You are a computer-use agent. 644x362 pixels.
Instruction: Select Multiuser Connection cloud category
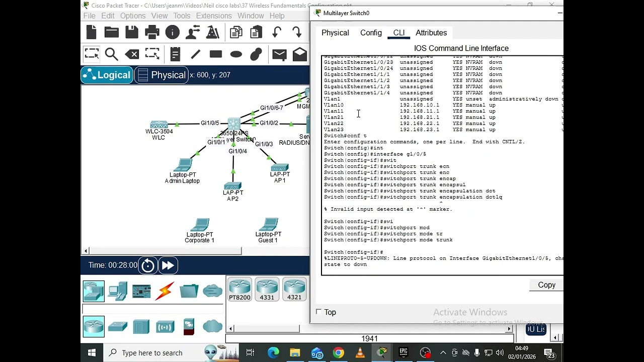[x=213, y=291]
